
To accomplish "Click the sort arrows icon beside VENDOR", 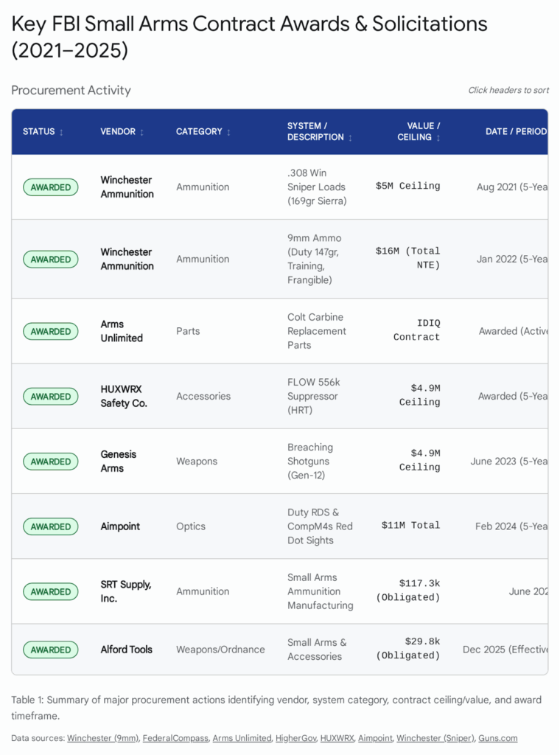I will pyautogui.click(x=141, y=132).
